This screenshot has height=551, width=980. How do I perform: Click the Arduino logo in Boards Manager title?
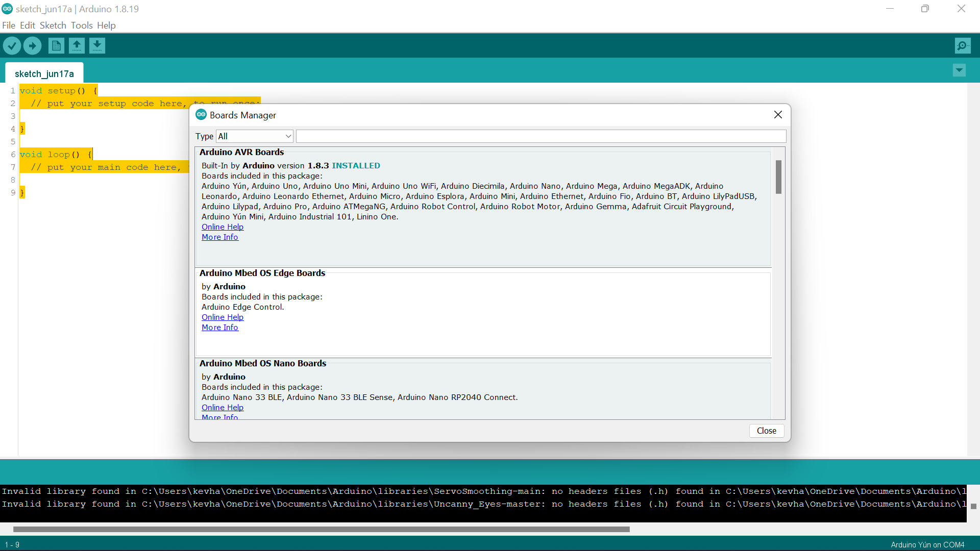pos(201,115)
